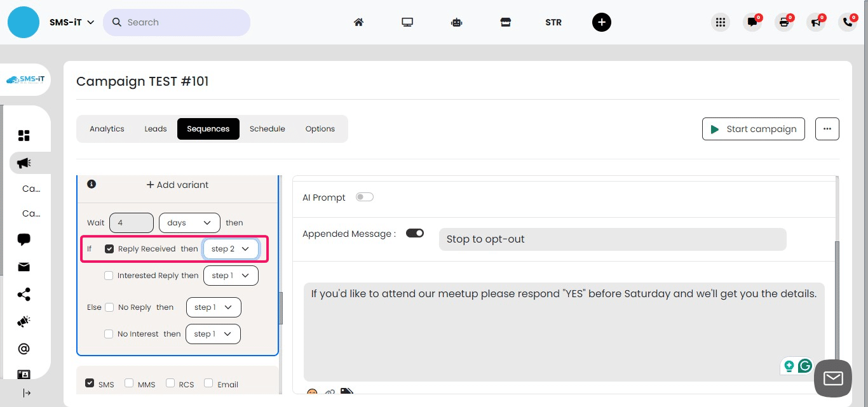The image size is (868, 407).
Task: Open chat notifications from the top-right bubble icon
Action: (x=752, y=22)
